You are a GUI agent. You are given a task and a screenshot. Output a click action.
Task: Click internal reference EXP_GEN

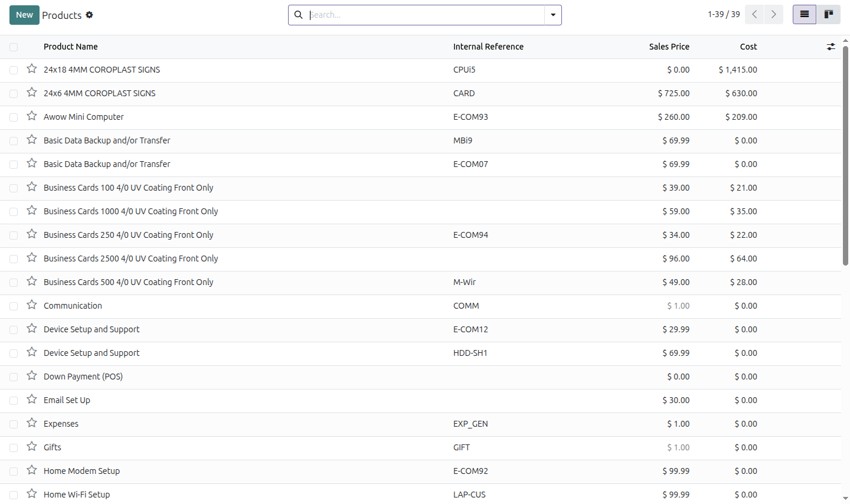click(470, 424)
